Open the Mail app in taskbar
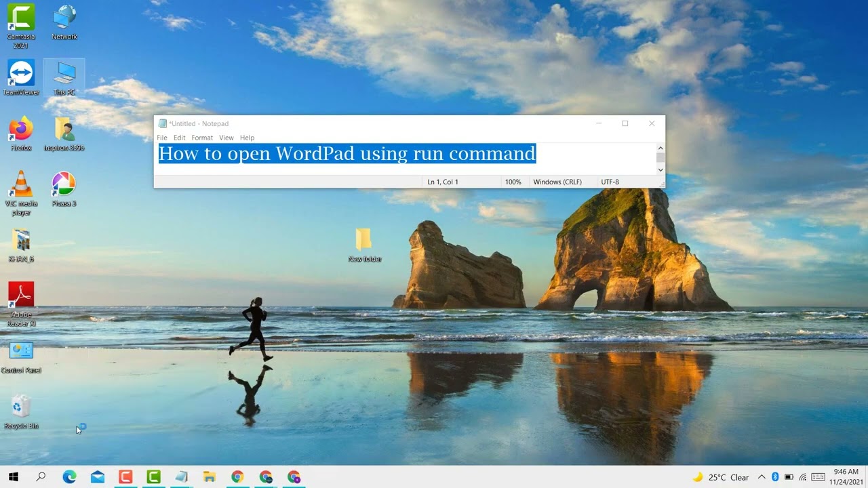Image resolution: width=868 pixels, height=488 pixels. coord(98,476)
